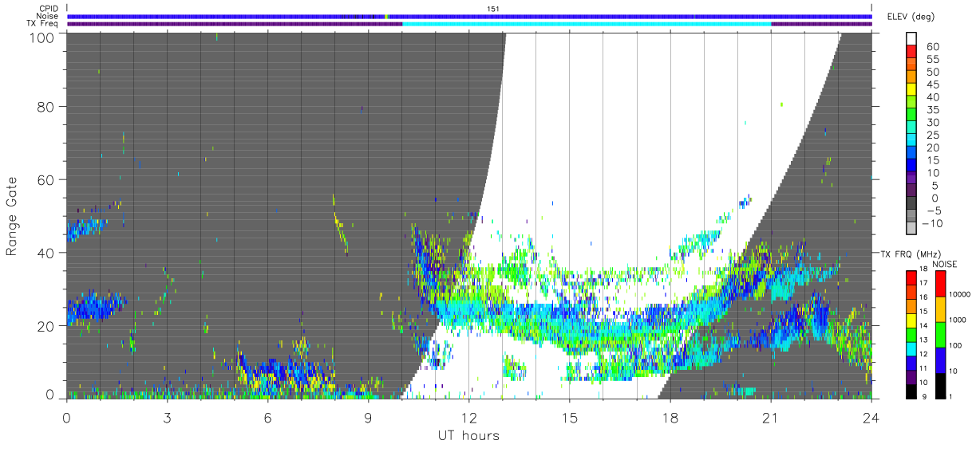This screenshot has height=452, width=980.
Task: Click the 'TX Freq' row label at top left
Action: [x=42, y=24]
